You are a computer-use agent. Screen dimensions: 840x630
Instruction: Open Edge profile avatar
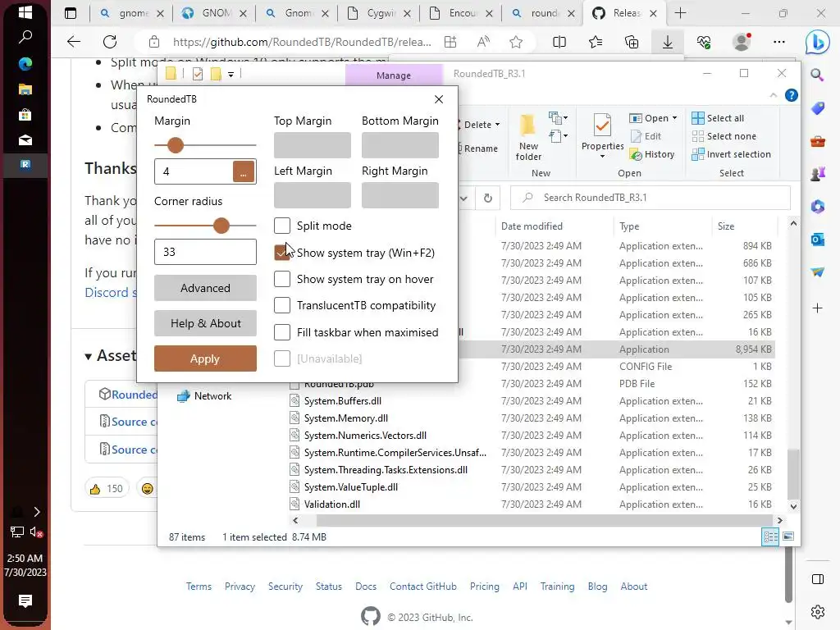742,42
